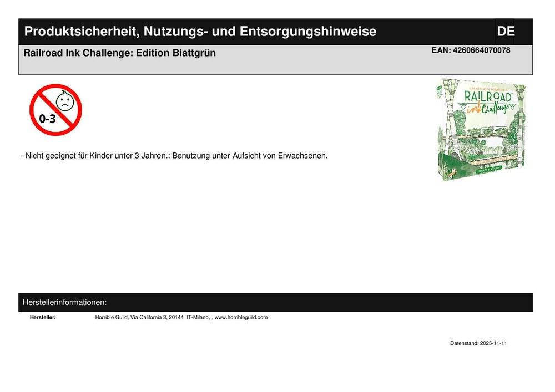Click the red no-children-under-3 warning icon
Viewport: 555px width, 392px height.
pyautogui.click(x=56, y=110)
